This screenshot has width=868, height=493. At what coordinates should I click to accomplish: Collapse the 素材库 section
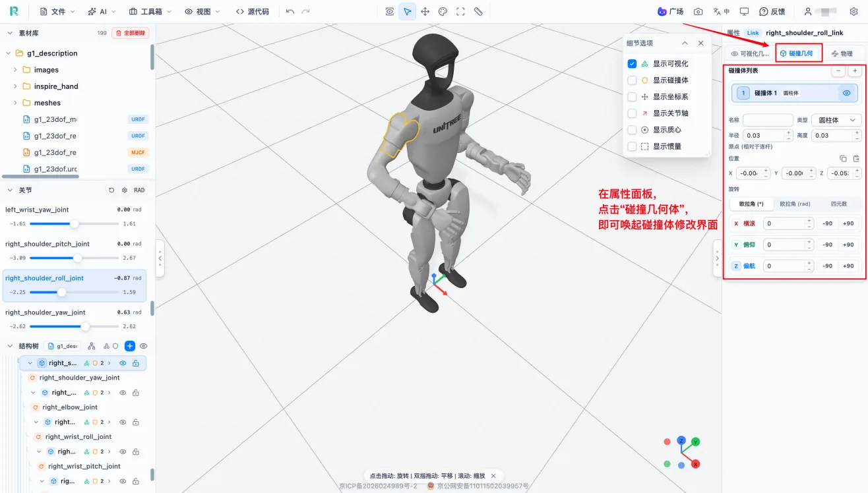(x=10, y=33)
